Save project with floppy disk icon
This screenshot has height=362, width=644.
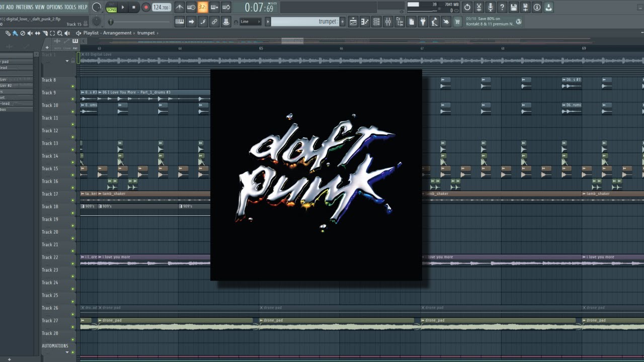click(x=514, y=7)
